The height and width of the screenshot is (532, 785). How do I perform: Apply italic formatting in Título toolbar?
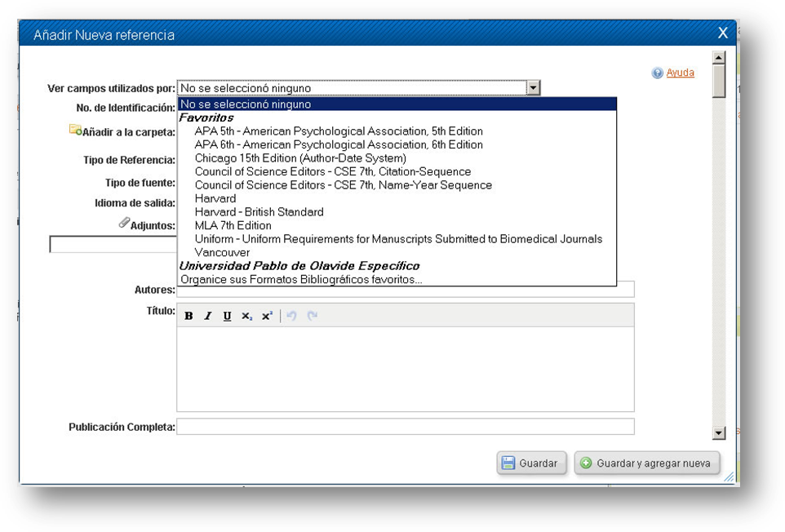pyautogui.click(x=208, y=316)
